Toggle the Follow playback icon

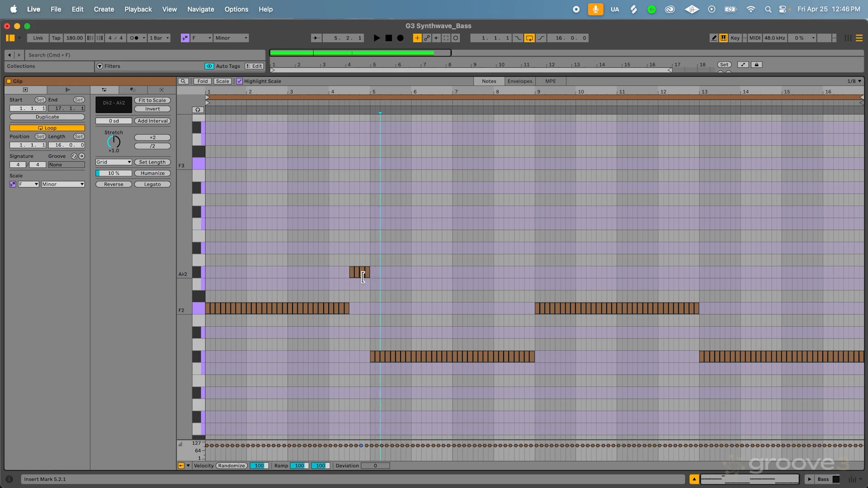pyautogui.click(x=316, y=38)
